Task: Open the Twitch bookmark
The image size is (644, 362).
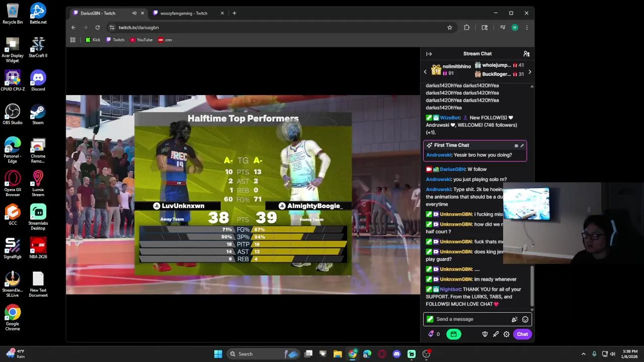Action: (x=115, y=40)
